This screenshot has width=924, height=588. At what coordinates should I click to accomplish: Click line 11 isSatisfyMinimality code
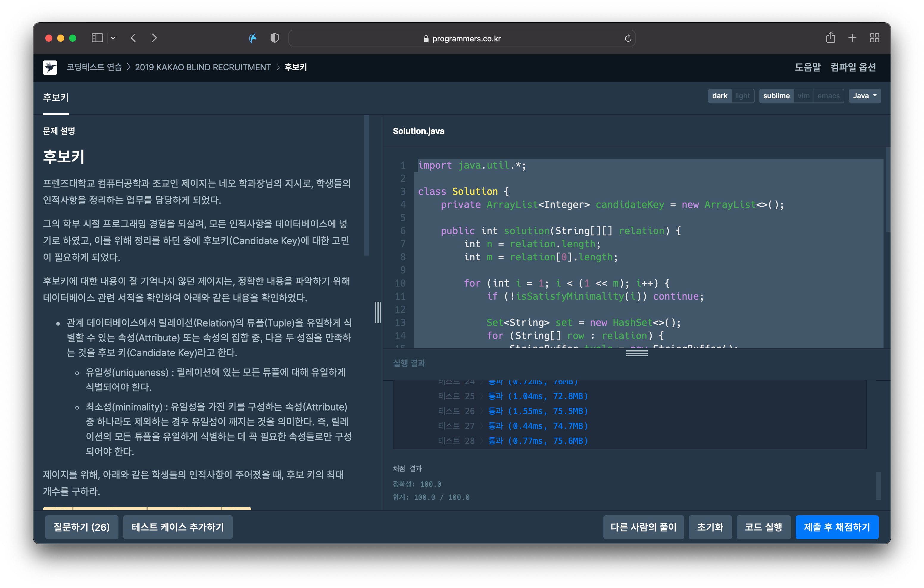click(x=595, y=296)
